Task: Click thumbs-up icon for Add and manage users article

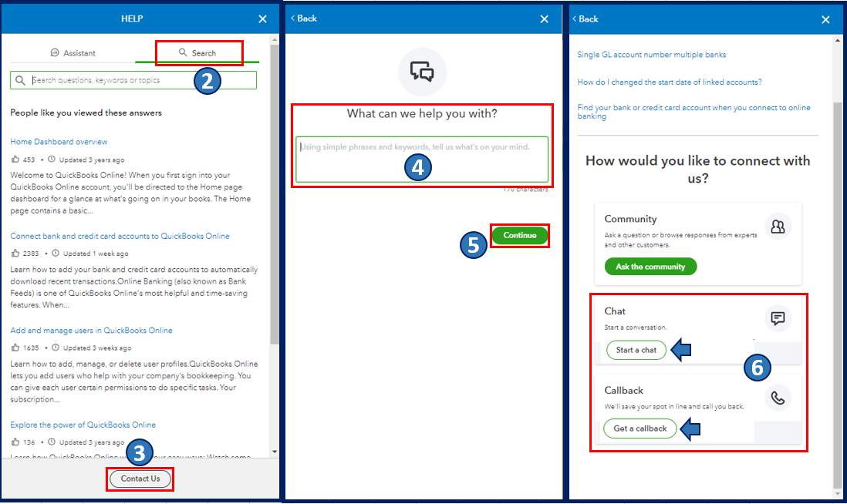Action: 15,348
